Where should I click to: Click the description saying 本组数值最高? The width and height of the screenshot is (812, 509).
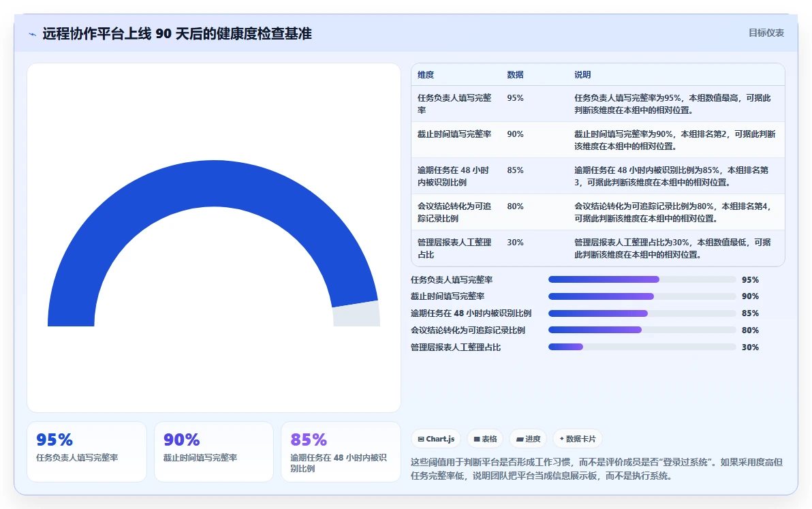click(x=673, y=104)
